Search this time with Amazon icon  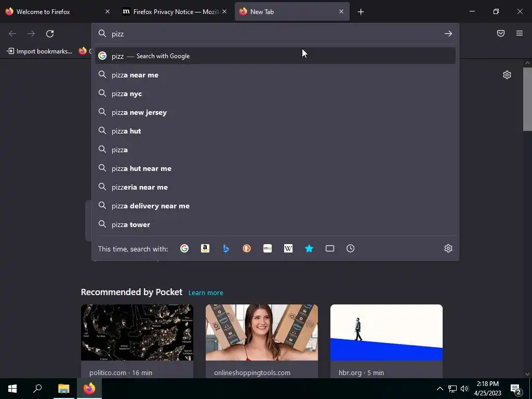[205, 249]
